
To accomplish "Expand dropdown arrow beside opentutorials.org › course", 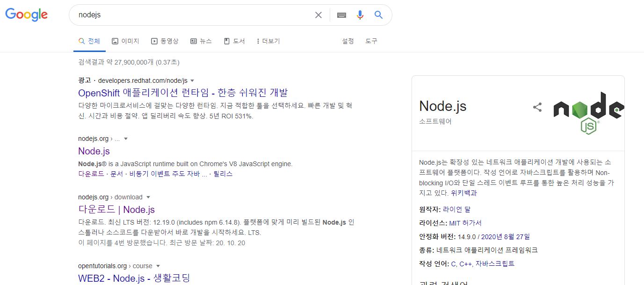I will tap(158, 266).
